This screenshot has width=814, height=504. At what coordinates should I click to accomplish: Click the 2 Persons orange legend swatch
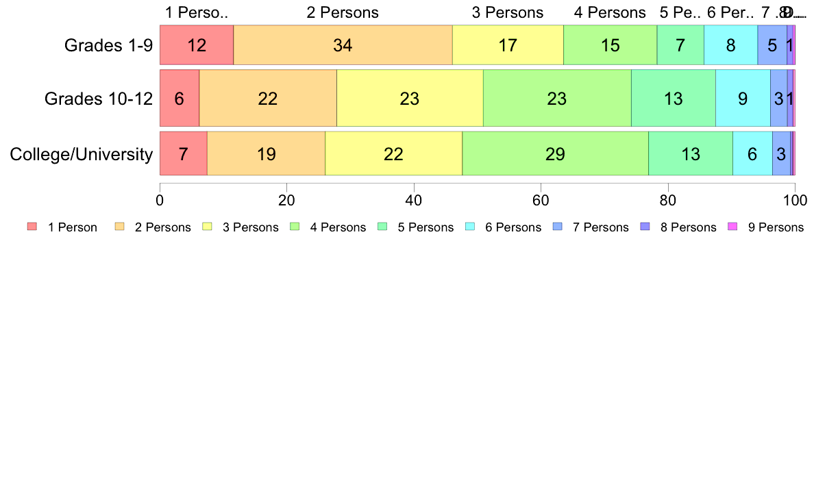(x=119, y=226)
